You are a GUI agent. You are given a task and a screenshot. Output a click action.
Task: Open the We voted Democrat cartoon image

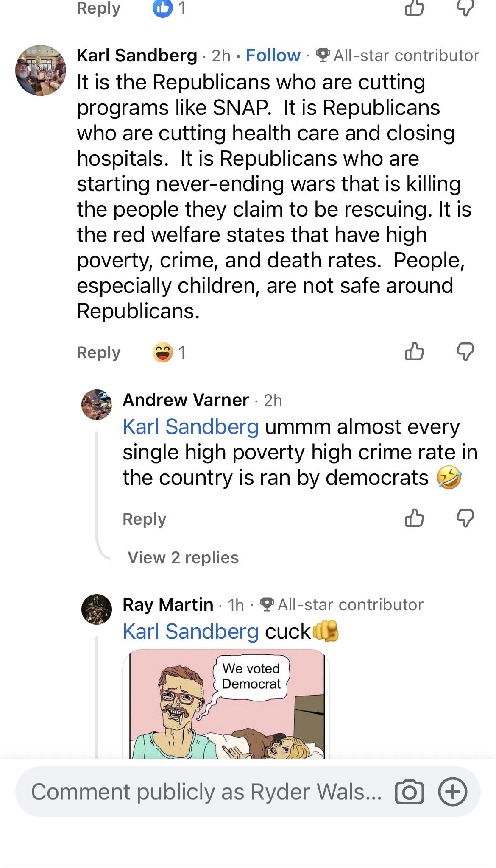tap(226, 704)
